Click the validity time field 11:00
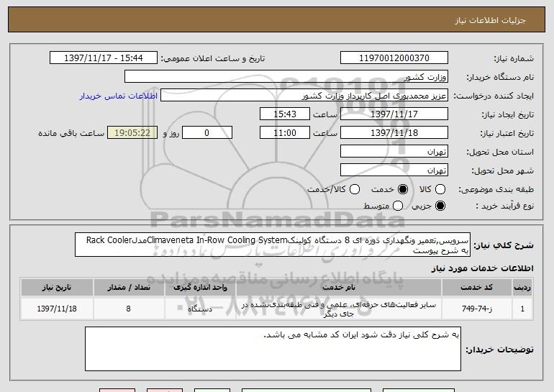The image size is (554, 392). click(x=285, y=133)
